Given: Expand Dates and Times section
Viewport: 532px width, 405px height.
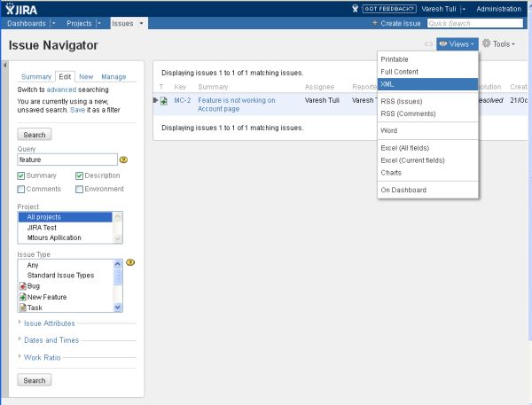Looking at the screenshot, I should pos(51,340).
